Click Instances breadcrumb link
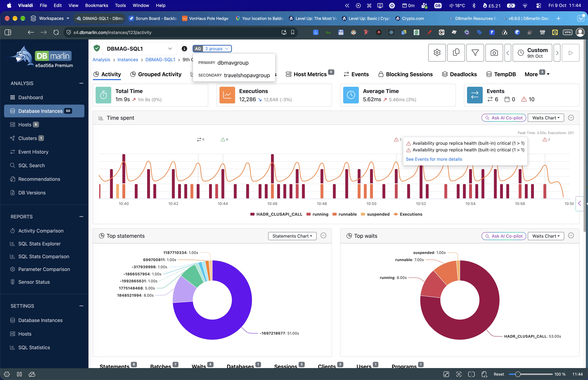The height and width of the screenshot is (380, 588). click(128, 60)
